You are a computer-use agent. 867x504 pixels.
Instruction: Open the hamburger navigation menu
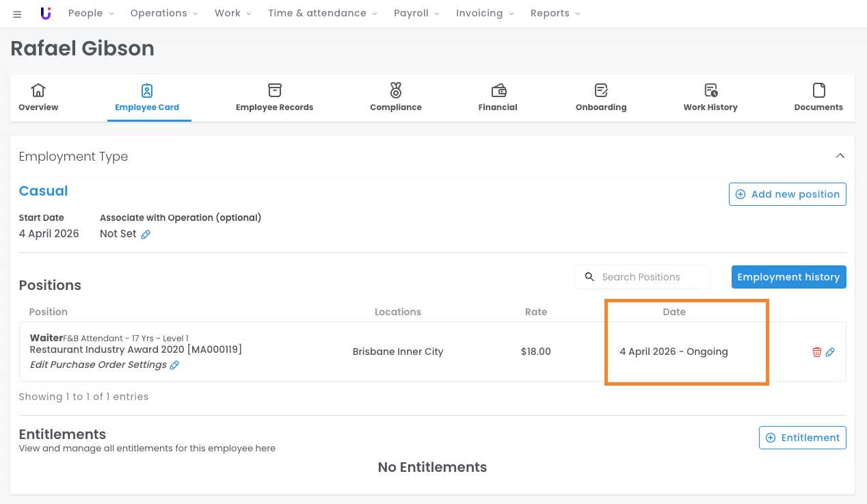click(x=17, y=14)
